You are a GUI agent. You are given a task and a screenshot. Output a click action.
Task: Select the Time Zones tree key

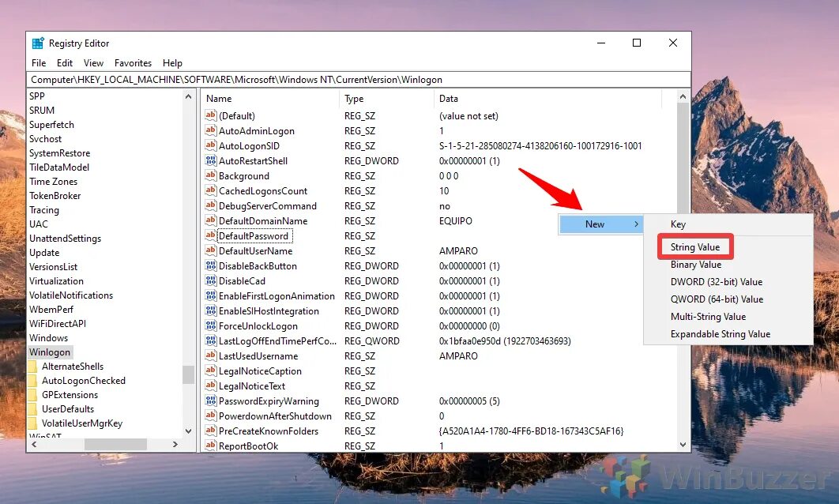[53, 182]
